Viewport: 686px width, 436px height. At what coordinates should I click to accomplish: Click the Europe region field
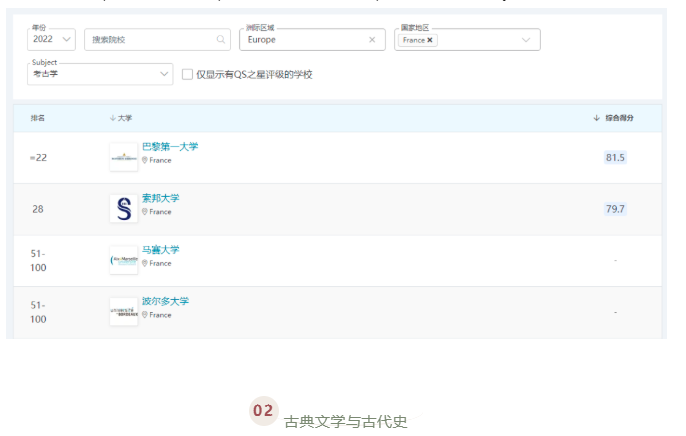pos(312,39)
